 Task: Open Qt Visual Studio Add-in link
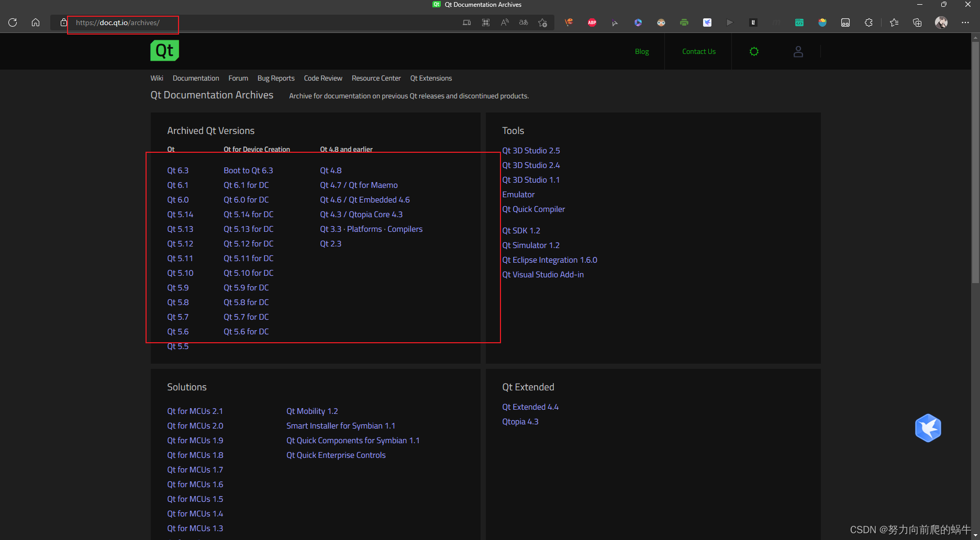click(543, 275)
